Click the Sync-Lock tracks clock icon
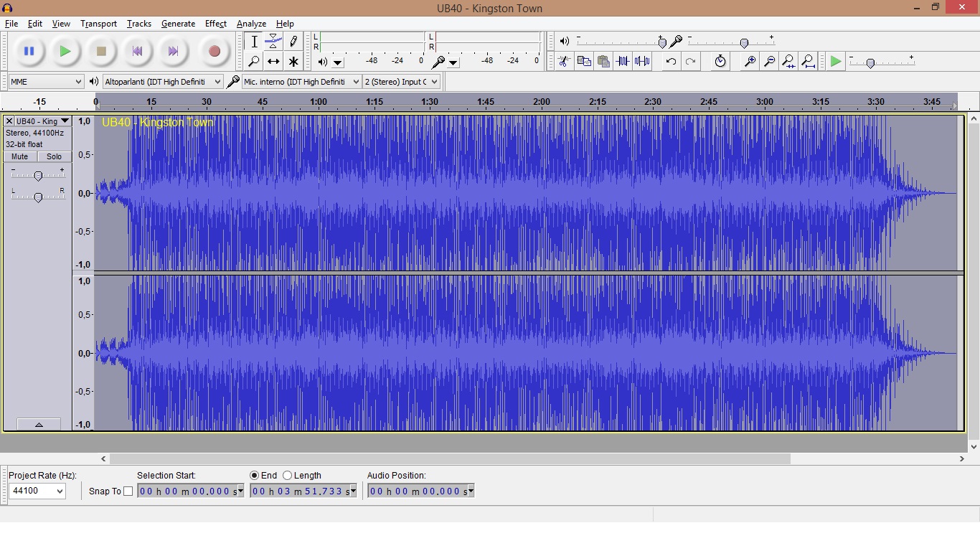Image resolution: width=980 pixels, height=551 pixels. click(720, 62)
